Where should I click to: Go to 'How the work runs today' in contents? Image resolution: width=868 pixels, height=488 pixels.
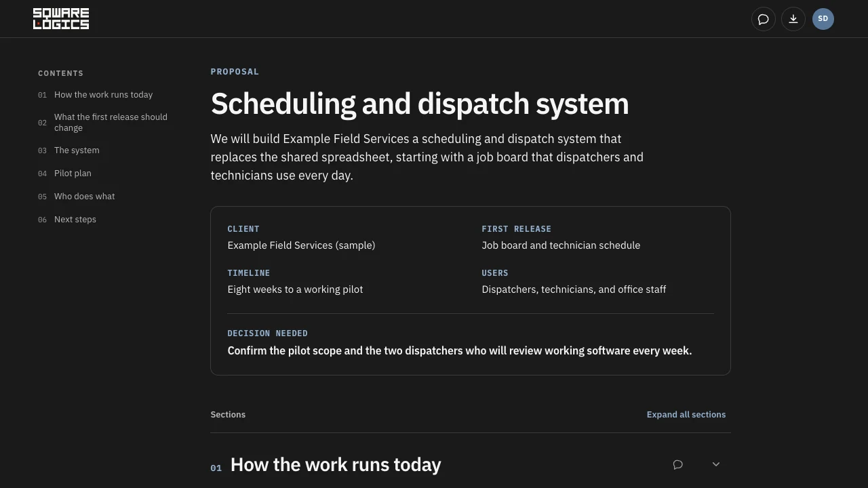103,95
